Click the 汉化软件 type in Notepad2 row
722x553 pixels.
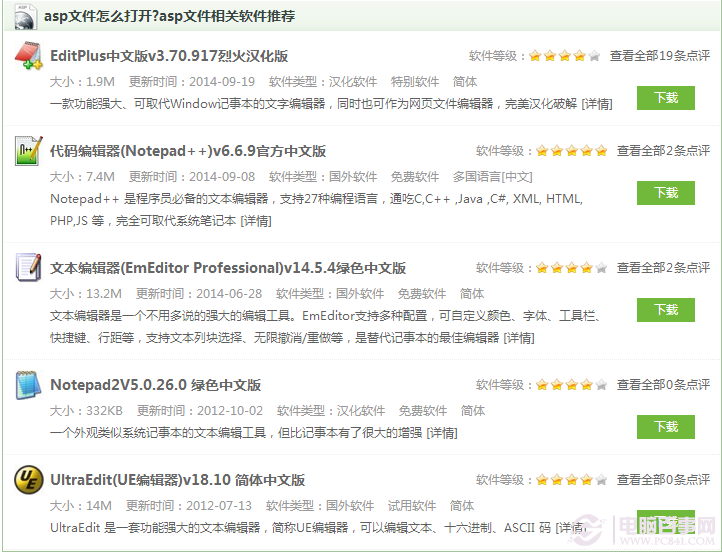click(x=361, y=411)
